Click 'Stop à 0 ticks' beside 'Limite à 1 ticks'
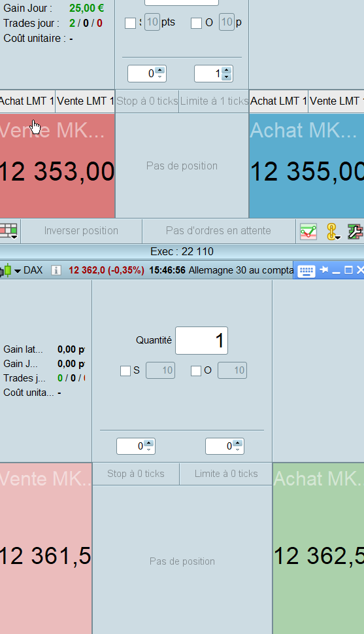 point(148,101)
